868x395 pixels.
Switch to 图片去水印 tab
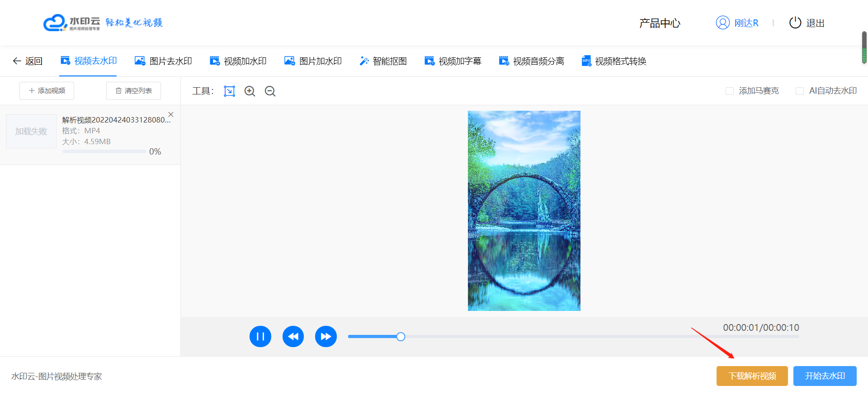pyautogui.click(x=163, y=61)
